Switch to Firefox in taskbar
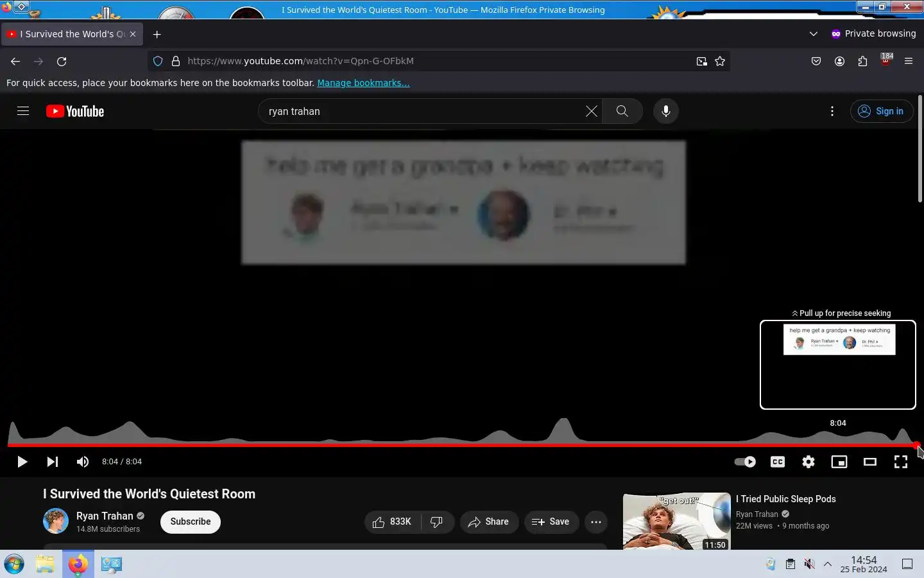924x578 pixels. [78, 564]
